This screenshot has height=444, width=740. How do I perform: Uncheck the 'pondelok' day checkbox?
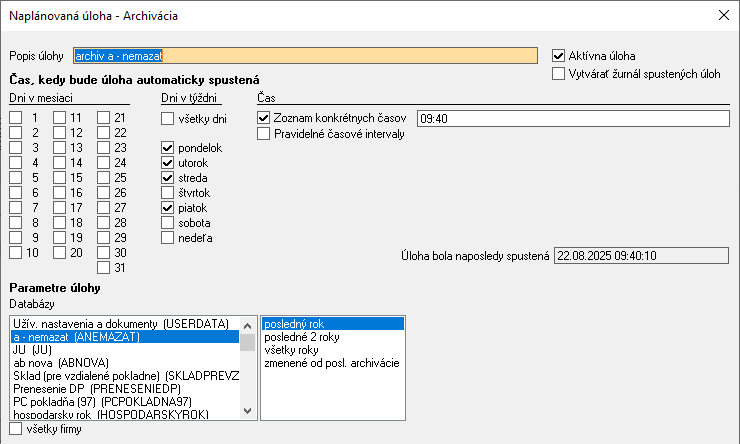click(x=168, y=148)
